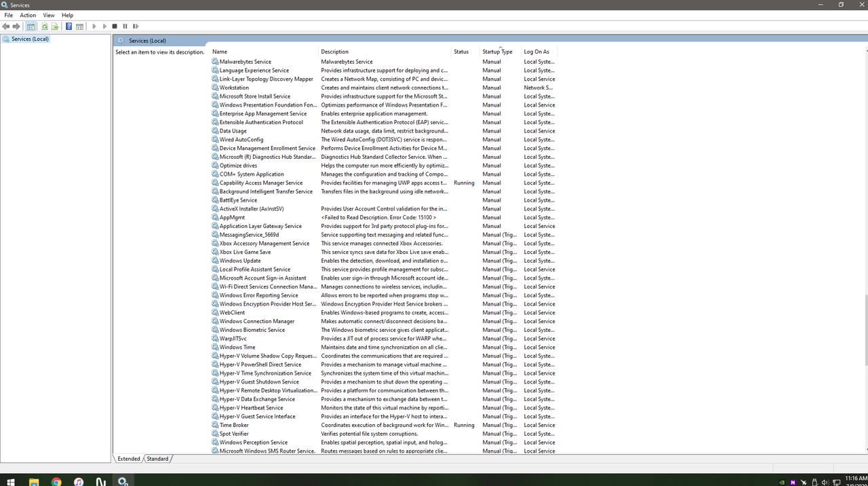868x486 pixels.
Task: Select the ActiveX Installer (AxInstSV) row
Action: pos(384,209)
